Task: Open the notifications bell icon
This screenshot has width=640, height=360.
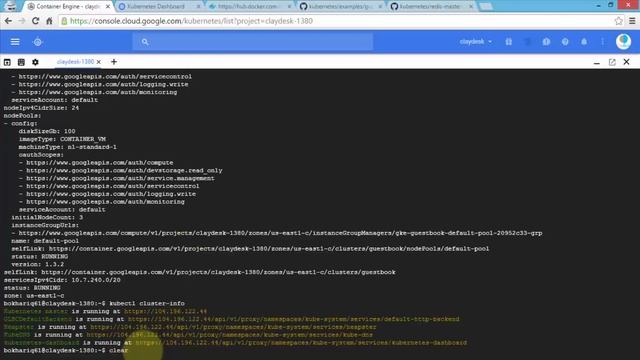Action: click(x=584, y=42)
